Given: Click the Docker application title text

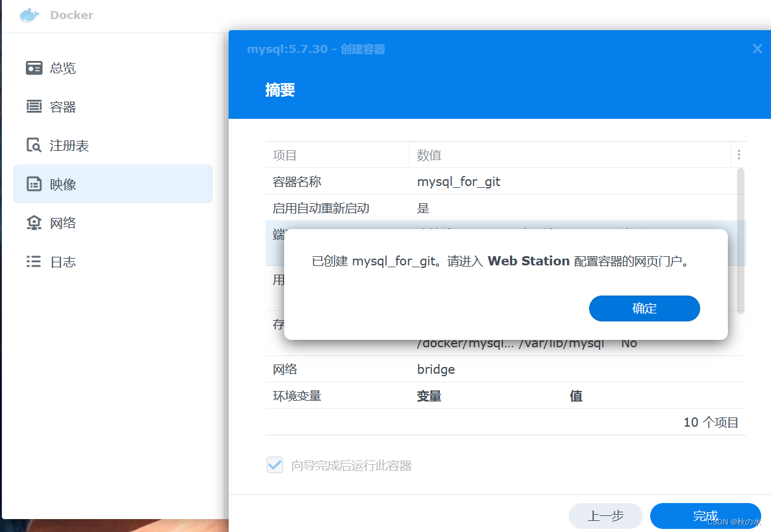Looking at the screenshot, I should 71,15.
